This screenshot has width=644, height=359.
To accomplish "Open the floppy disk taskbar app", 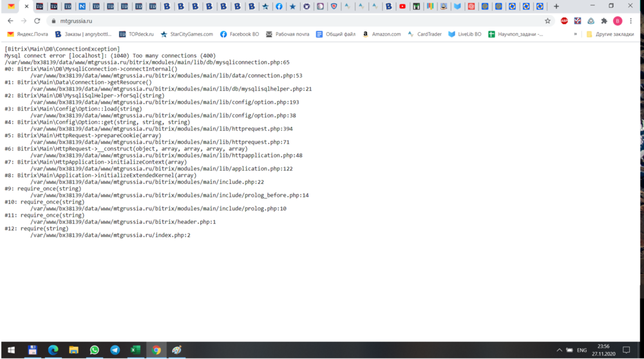I will 32,350.
